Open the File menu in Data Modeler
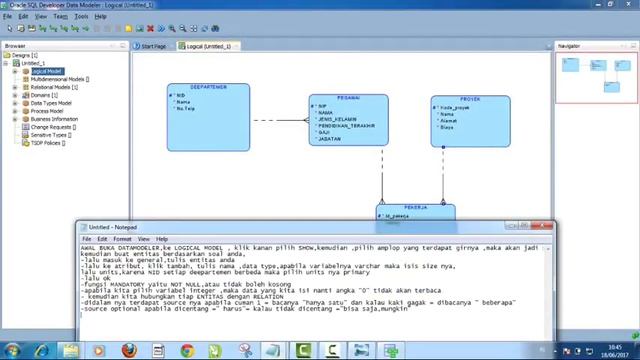The width and height of the screenshot is (640, 360). coord(7,17)
